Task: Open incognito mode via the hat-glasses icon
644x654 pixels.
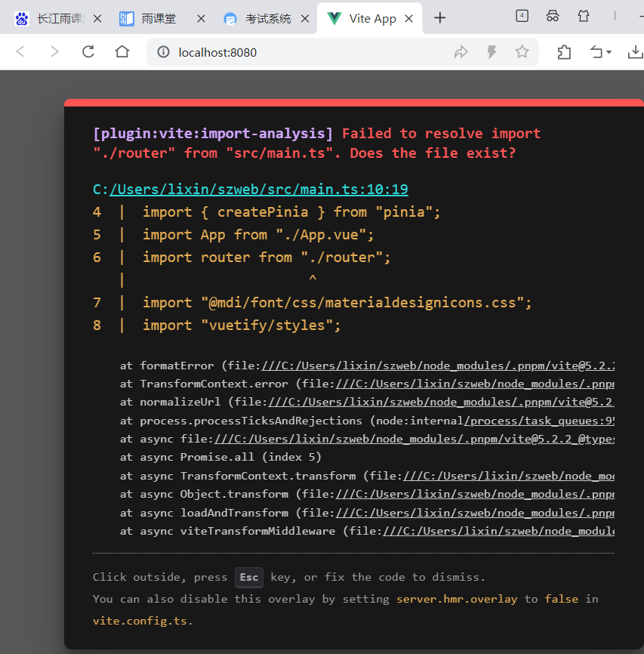Action: pyautogui.click(x=552, y=16)
